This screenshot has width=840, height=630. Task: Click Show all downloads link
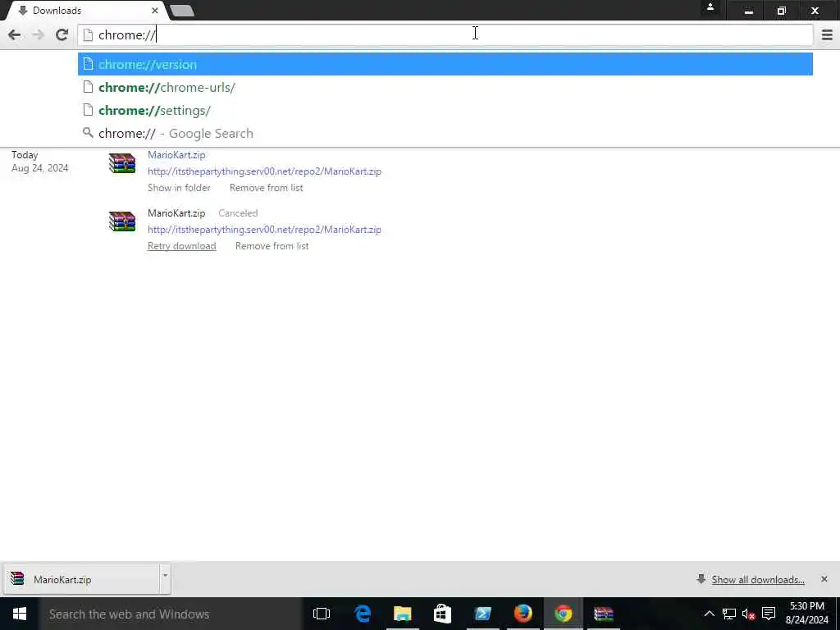point(757,580)
